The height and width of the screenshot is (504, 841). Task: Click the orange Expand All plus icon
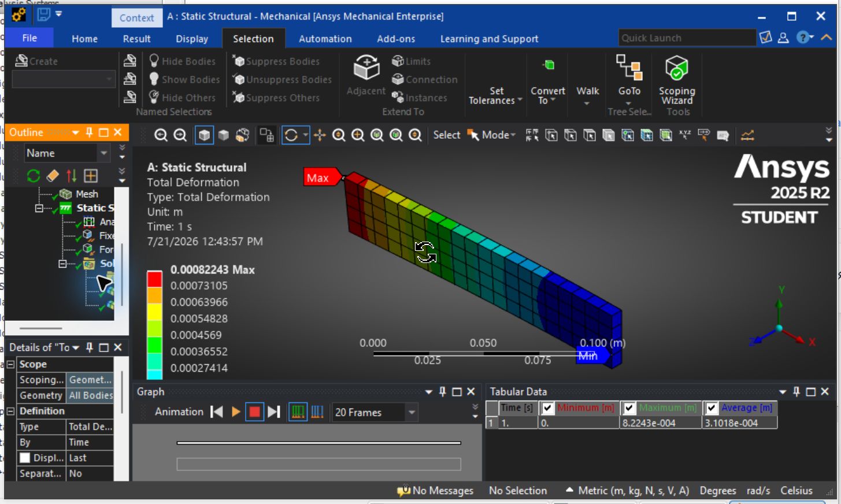click(x=91, y=176)
